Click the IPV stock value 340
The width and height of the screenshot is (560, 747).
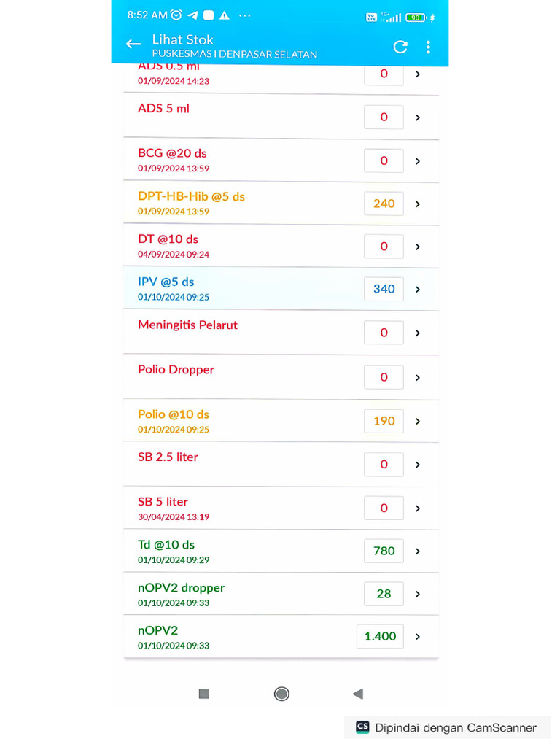pyautogui.click(x=384, y=289)
